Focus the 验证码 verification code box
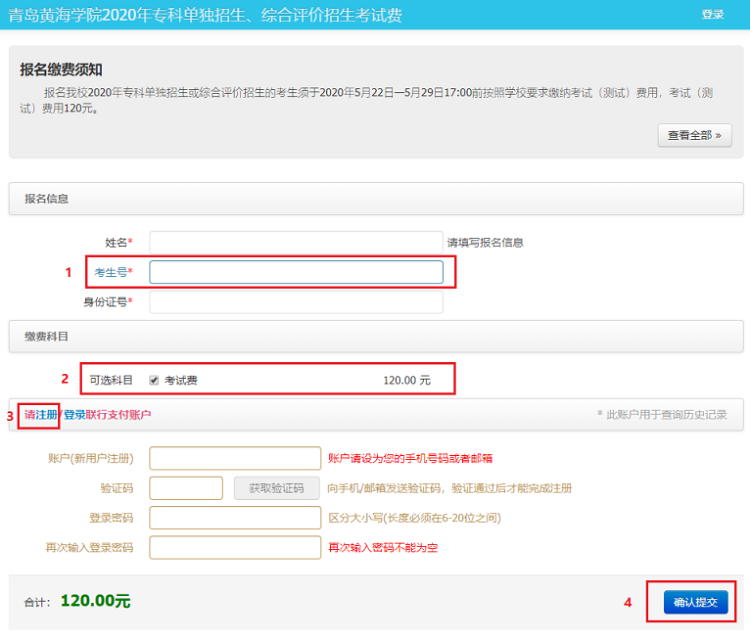This screenshot has height=639, width=750. [x=185, y=488]
